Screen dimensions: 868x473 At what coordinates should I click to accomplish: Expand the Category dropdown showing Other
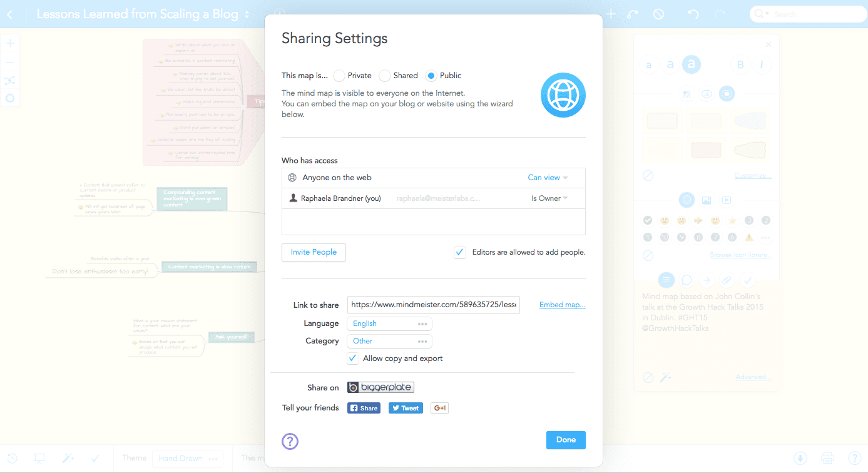[x=389, y=341]
